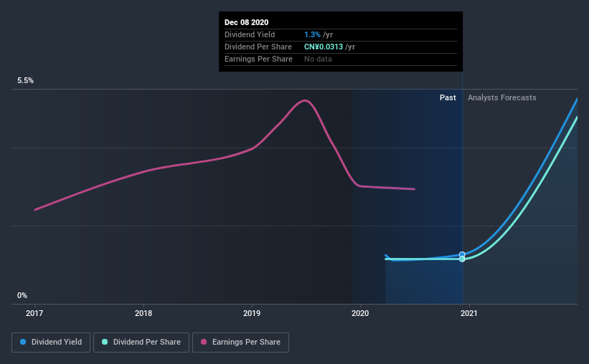Viewport: 589px width, 364px height.
Task: Click the Analysts Forecasts label
Action: (501, 97)
